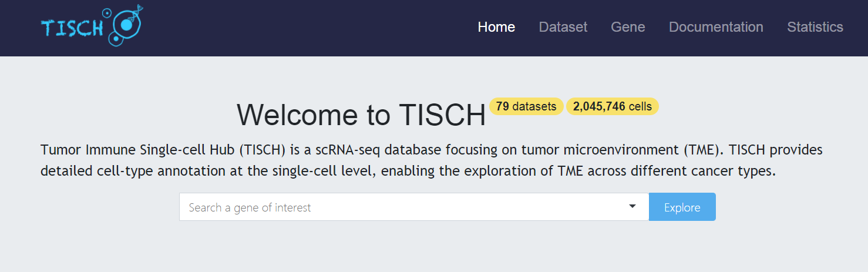
Task: Switch to the Dataset page
Action: (563, 27)
